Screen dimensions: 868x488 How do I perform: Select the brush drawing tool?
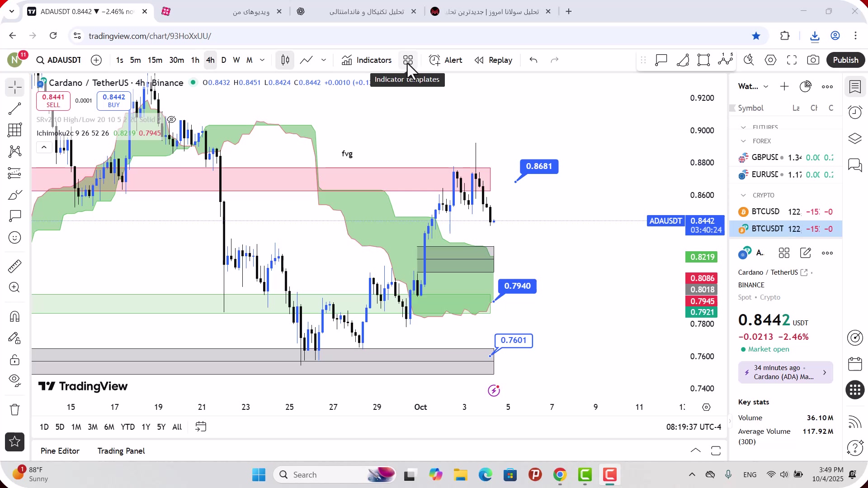click(15, 195)
